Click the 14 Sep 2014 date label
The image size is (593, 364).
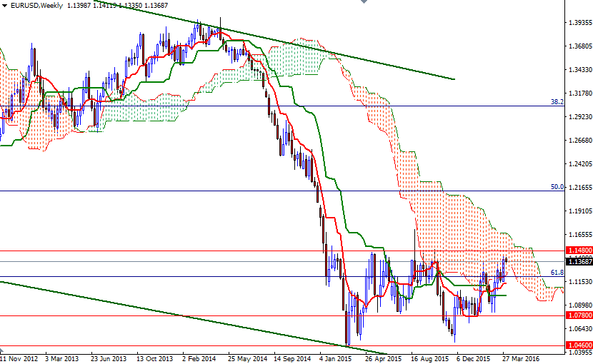(x=292, y=358)
